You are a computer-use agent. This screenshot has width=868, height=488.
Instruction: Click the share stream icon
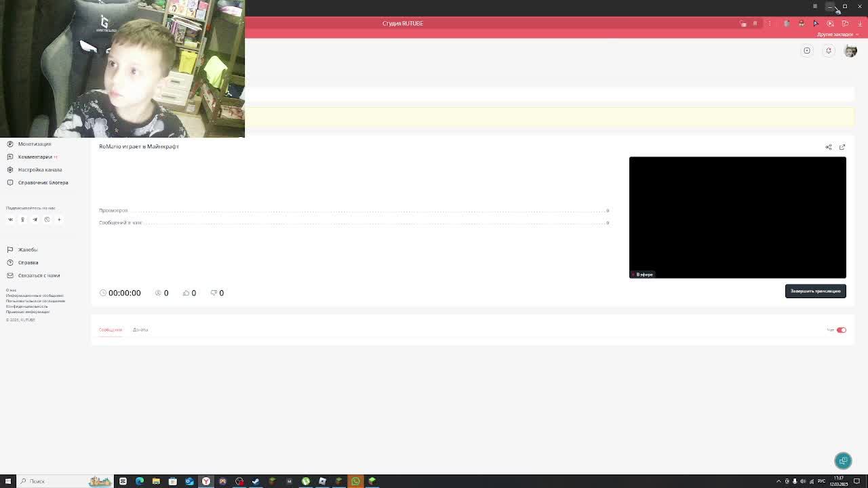point(829,147)
